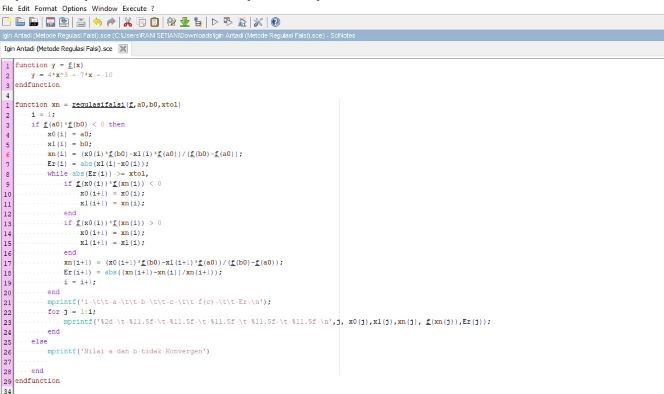Redo the last undone edit
This screenshot has height=394, width=664.
point(111,22)
